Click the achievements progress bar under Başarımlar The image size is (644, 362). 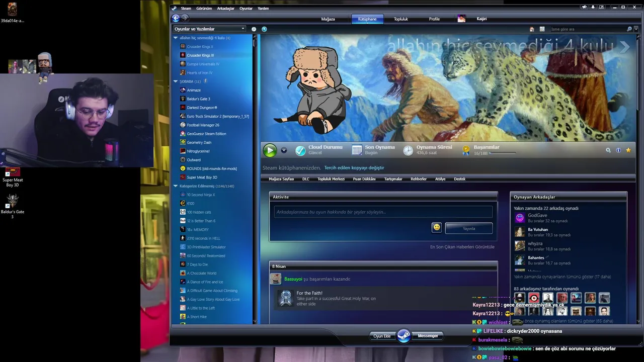pyautogui.click(x=503, y=153)
